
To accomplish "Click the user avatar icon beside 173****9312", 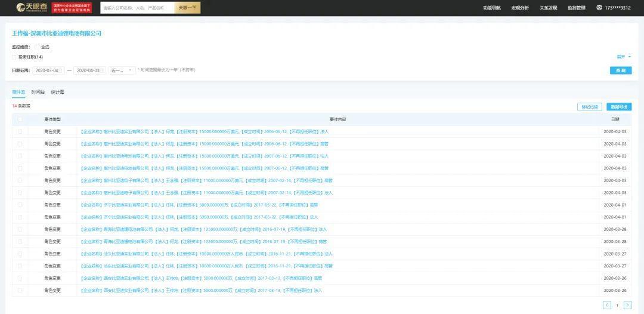I will [599, 7].
